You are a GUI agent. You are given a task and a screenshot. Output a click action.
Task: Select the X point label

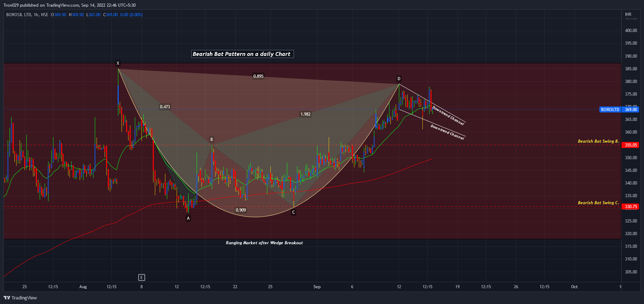tap(118, 63)
